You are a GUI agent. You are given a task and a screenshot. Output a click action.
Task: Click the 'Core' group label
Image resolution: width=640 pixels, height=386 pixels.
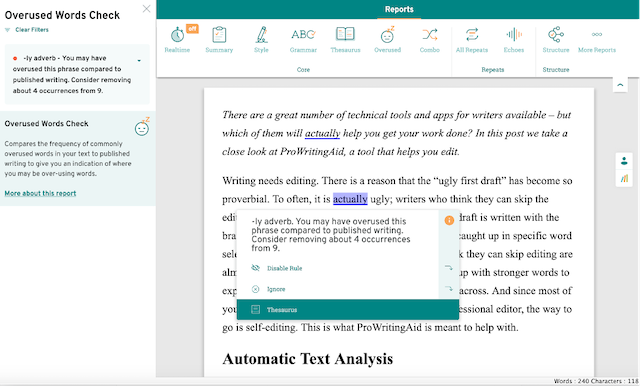pyautogui.click(x=303, y=70)
